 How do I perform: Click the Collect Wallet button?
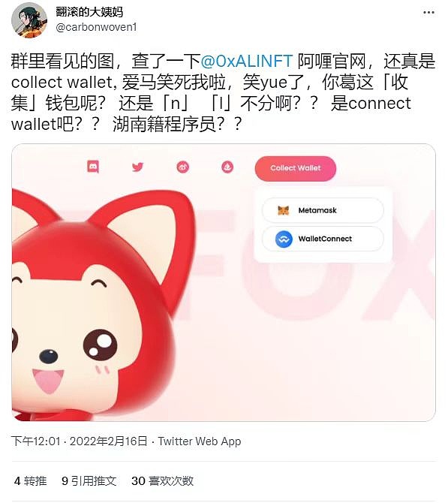point(296,168)
